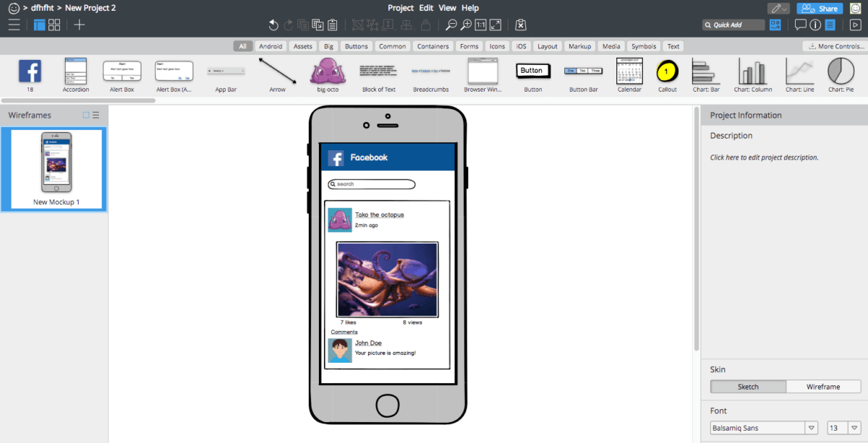Viewport: 868px width, 443px height.
Task: Open the Balsamiq Sans font dropdown
Action: click(812, 428)
